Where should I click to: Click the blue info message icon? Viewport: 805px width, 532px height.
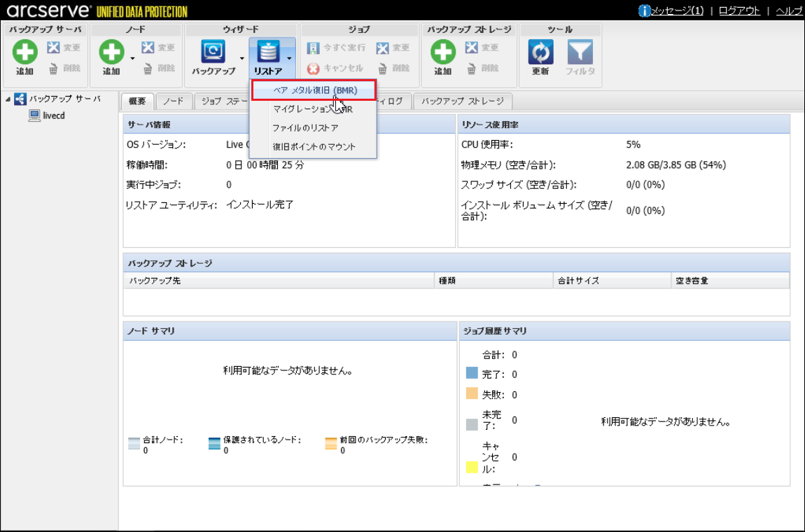click(x=644, y=10)
